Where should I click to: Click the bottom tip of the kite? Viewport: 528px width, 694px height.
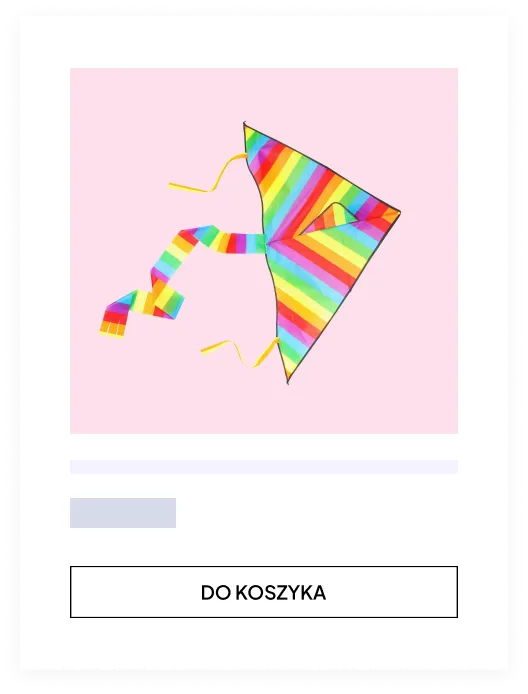tap(288, 380)
